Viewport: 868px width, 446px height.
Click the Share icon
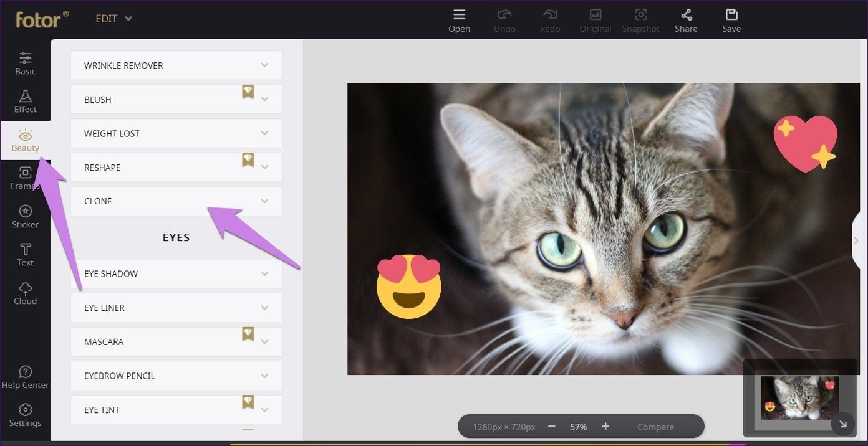pos(686,20)
